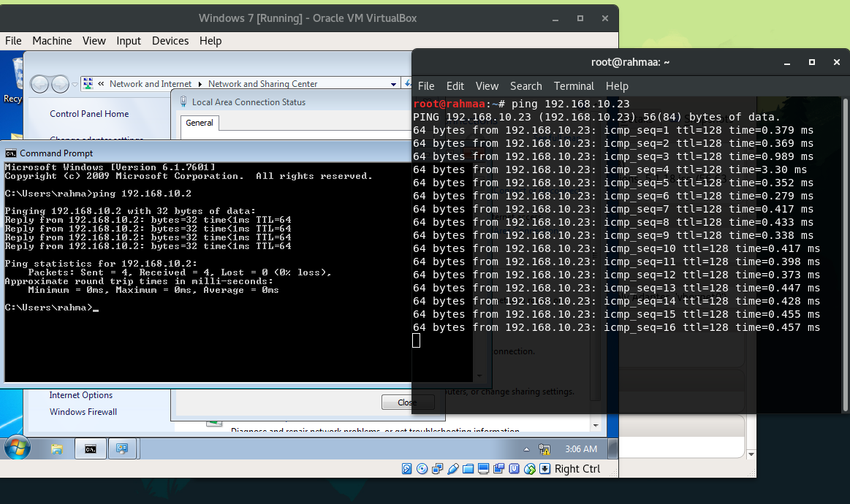The image size is (850, 504).
Task: Click the 3:06 AM clock in Windows 7 taskbar
Action: [581, 449]
